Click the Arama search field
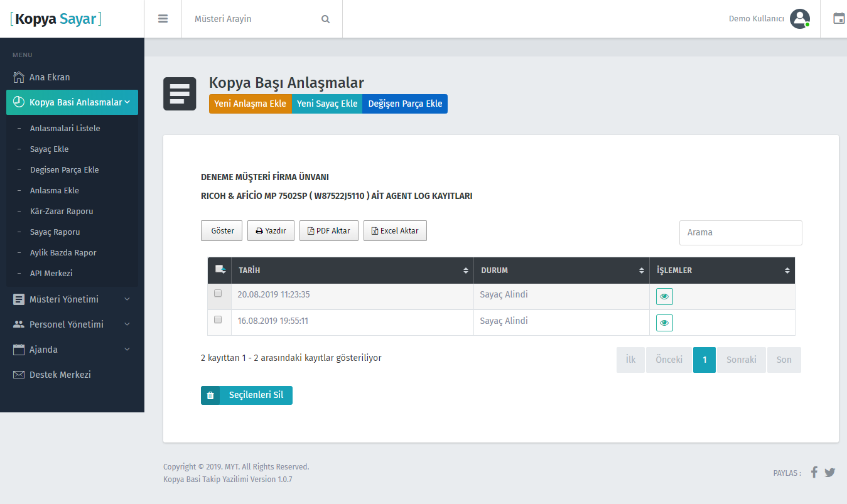The height and width of the screenshot is (504, 847). coord(740,233)
